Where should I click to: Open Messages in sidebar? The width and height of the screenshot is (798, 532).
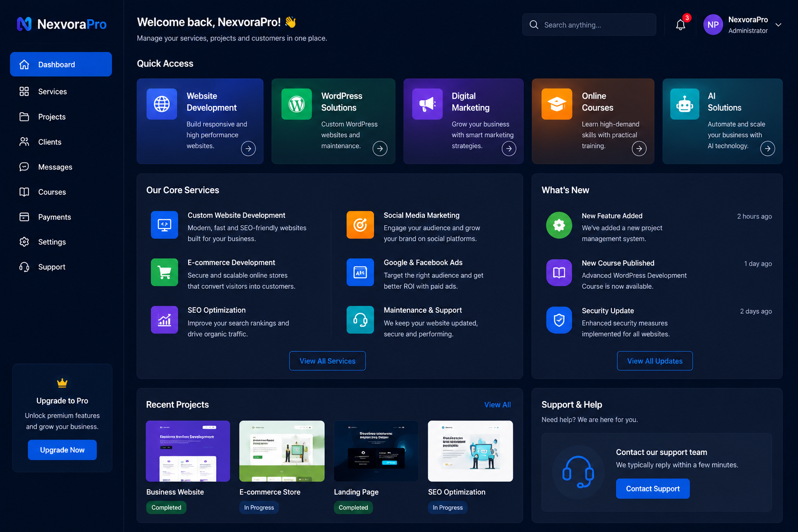pos(61,167)
